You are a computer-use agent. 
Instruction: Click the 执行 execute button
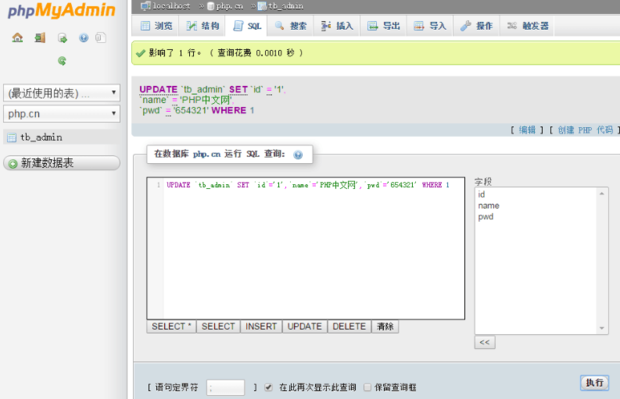coord(594,383)
